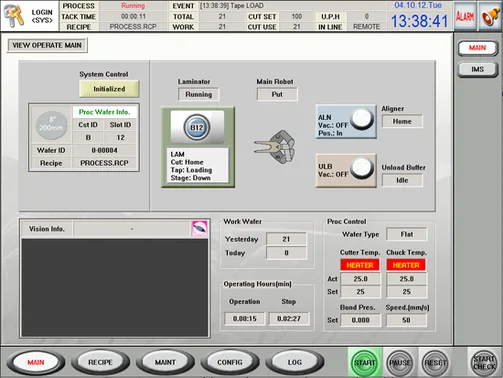
Task: Click Speed value 50 field
Action: coord(406,320)
